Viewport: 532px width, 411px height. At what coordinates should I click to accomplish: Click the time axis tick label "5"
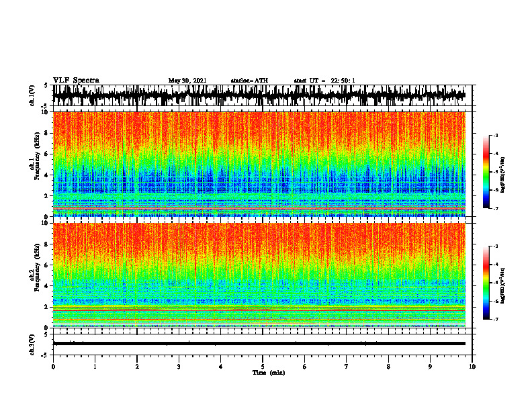263,367
